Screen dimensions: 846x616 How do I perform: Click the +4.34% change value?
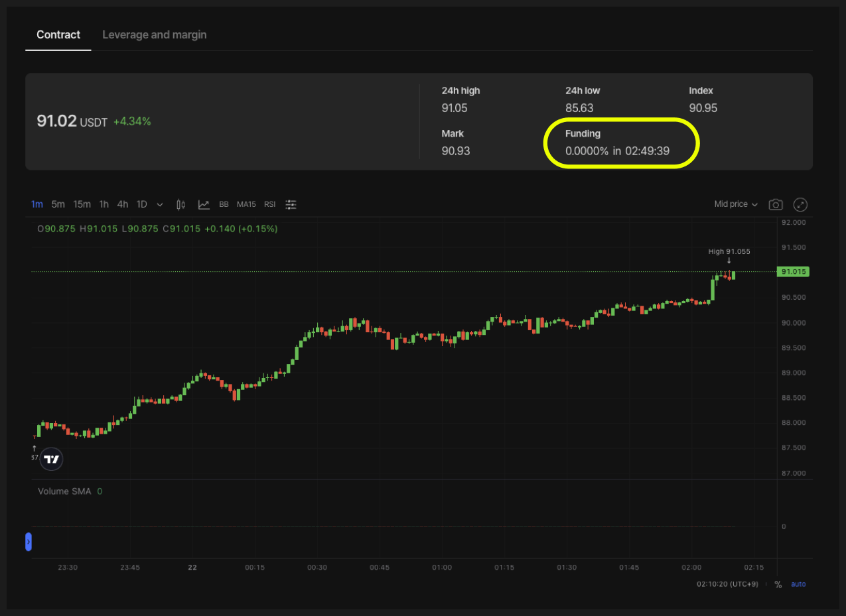[x=132, y=122]
